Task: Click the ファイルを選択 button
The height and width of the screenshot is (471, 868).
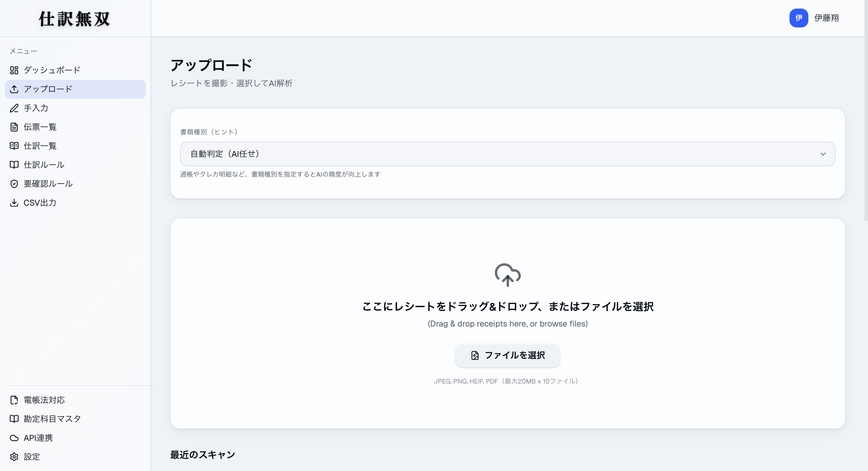Action: coord(508,355)
